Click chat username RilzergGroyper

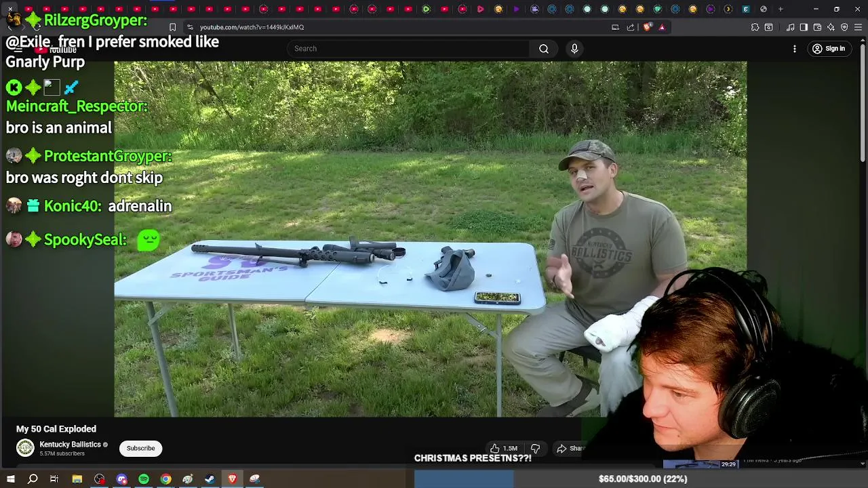[96, 20]
